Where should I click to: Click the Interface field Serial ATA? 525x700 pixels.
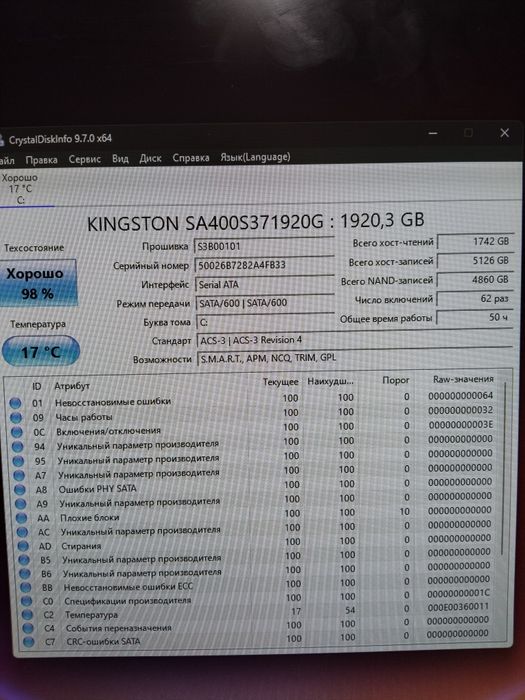[x=264, y=284]
